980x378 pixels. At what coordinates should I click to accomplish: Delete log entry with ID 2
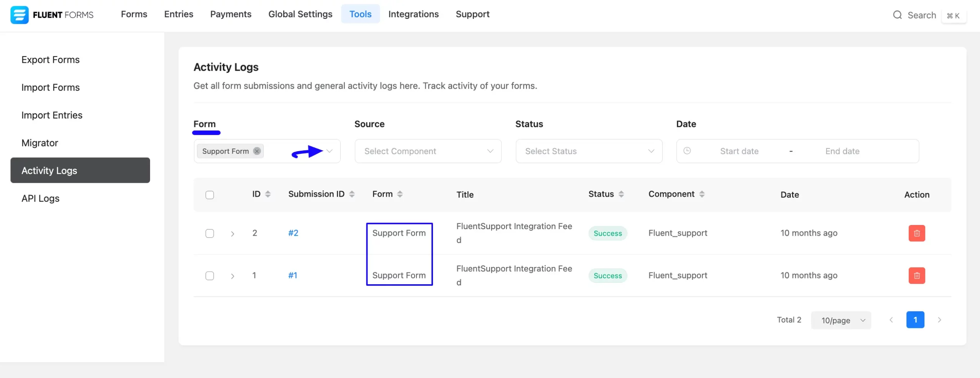[x=917, y=233]
